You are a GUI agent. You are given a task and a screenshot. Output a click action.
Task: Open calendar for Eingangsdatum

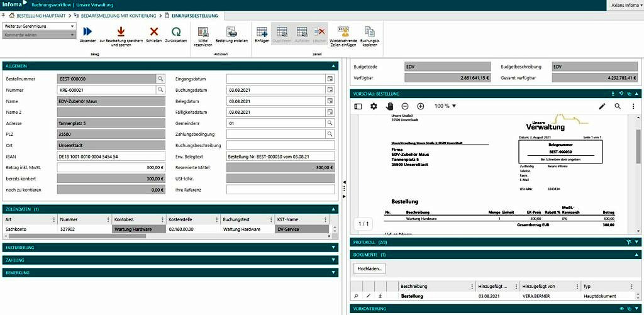(330, 79)
